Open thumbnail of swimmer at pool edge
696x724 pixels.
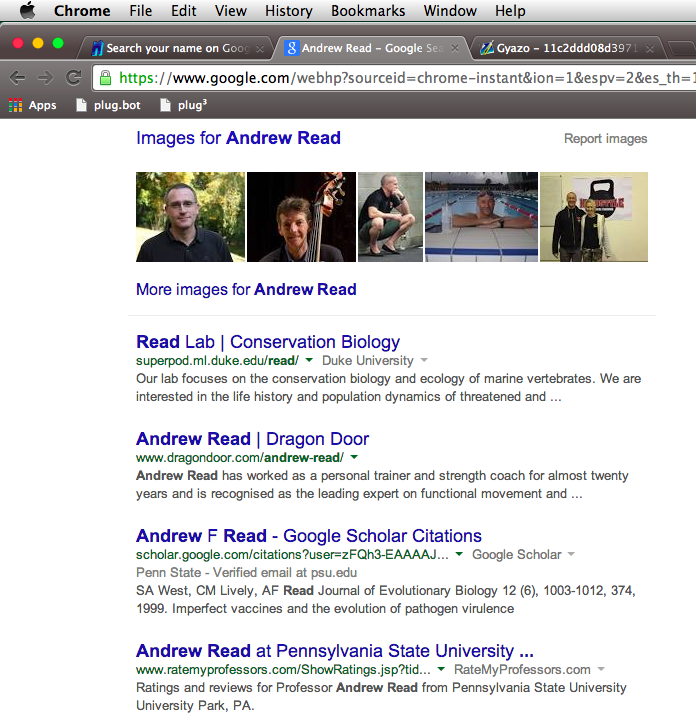(x=481, y=217)
